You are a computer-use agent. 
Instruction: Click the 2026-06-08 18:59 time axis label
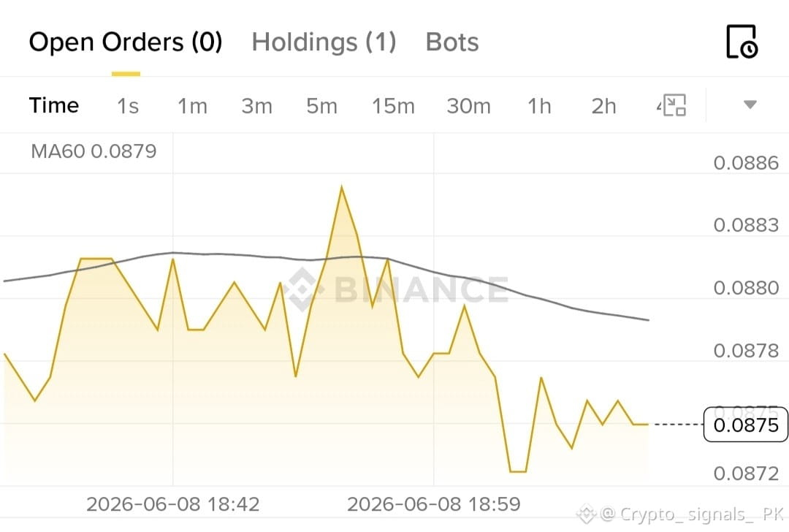coord(434,503)
